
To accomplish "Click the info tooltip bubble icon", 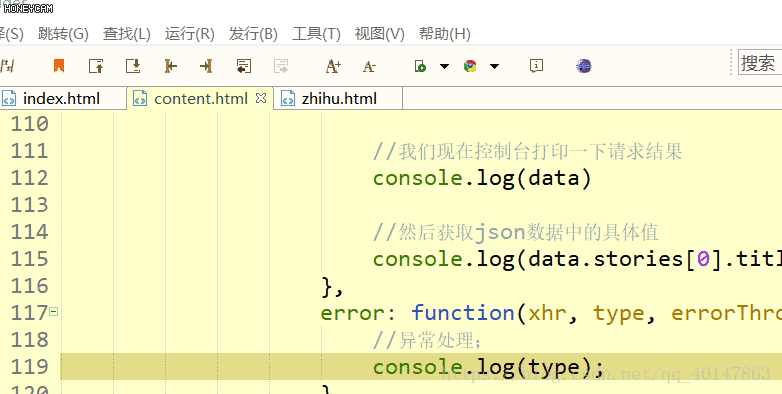I will (536, 66).
